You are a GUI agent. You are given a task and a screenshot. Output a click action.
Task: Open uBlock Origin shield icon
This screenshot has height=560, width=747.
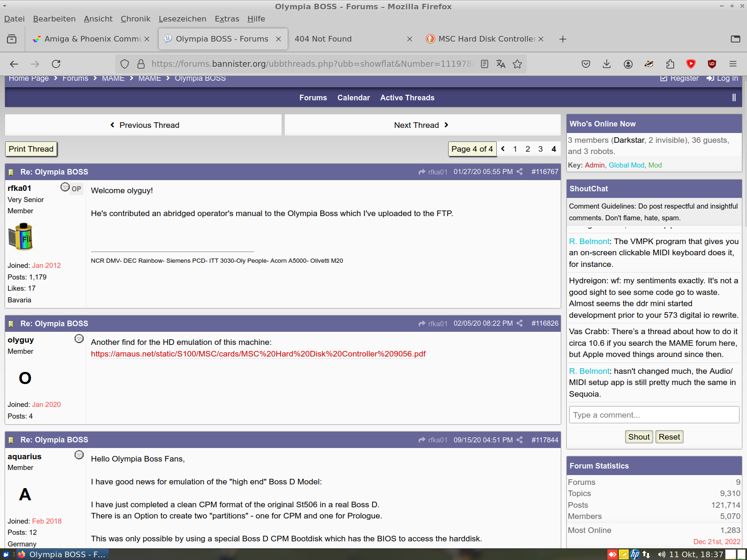(x=712, y=64)
